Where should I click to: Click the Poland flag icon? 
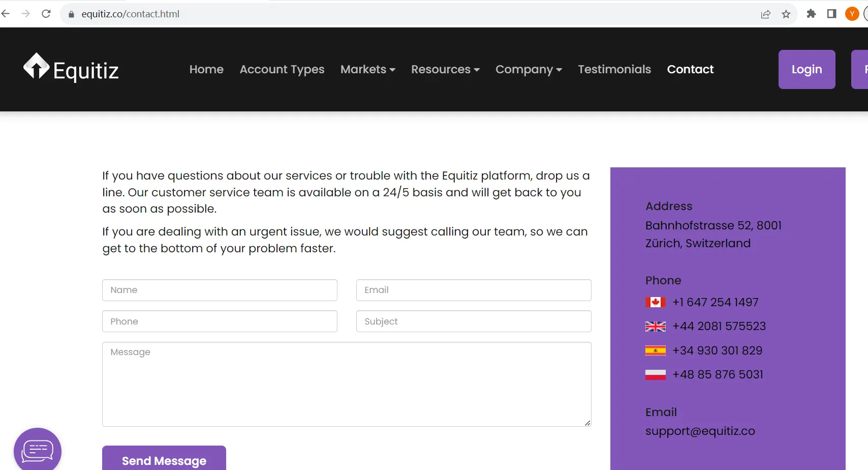(x=656, y=375)
